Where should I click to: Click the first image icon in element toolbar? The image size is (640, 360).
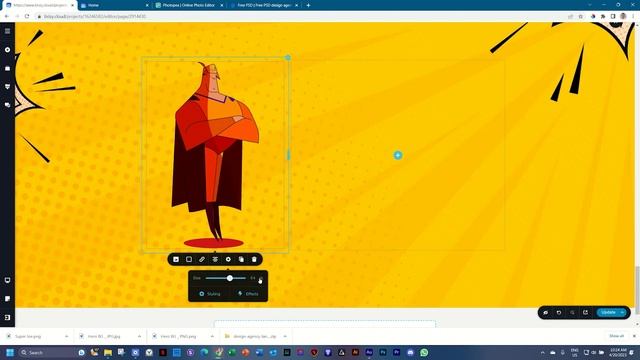tap(176, 259)
